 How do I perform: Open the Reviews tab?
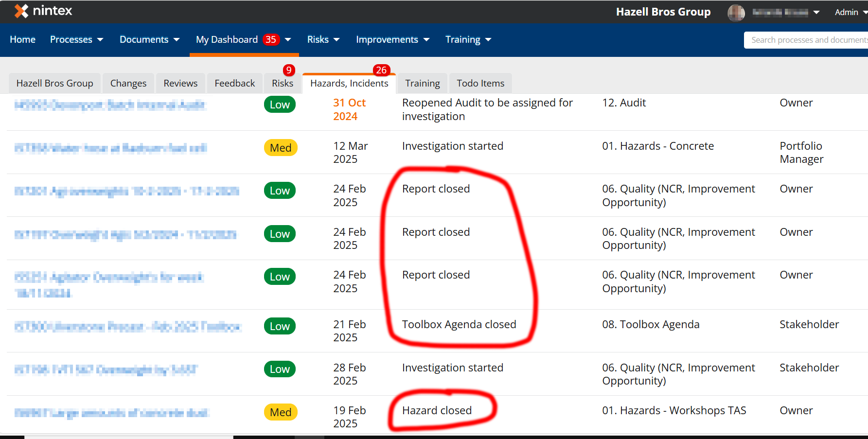click(180, 83)
